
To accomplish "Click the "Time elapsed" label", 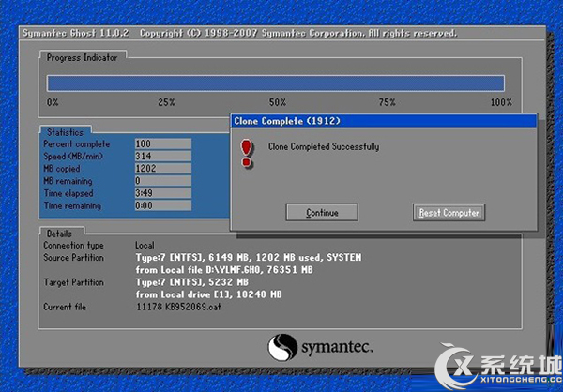I will pyautogui.click(x=68, y=193).
